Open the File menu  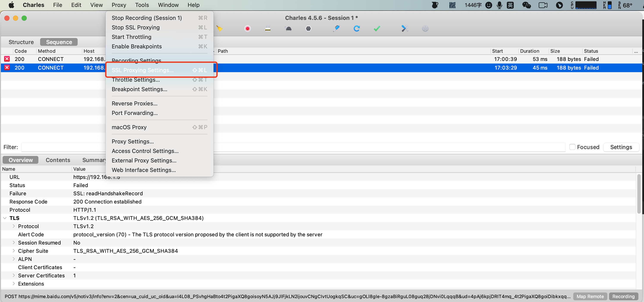pyautogui.click(x=58, y=5)
